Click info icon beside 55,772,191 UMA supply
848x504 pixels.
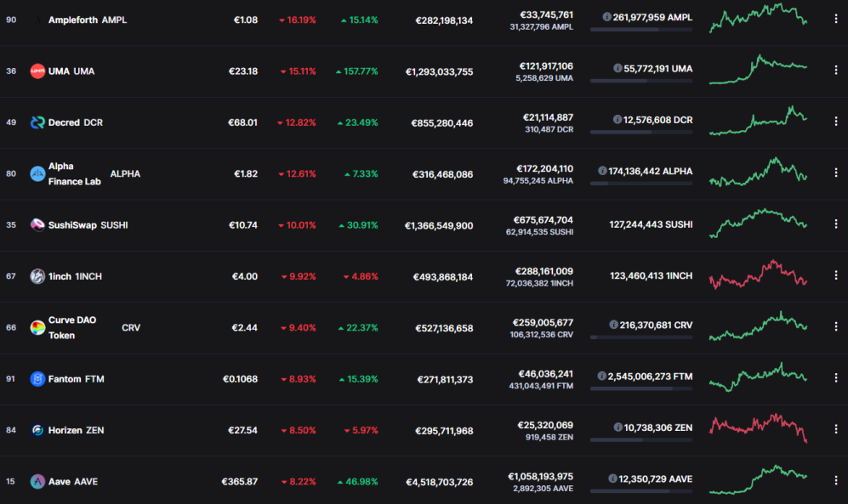coord(618,69)
